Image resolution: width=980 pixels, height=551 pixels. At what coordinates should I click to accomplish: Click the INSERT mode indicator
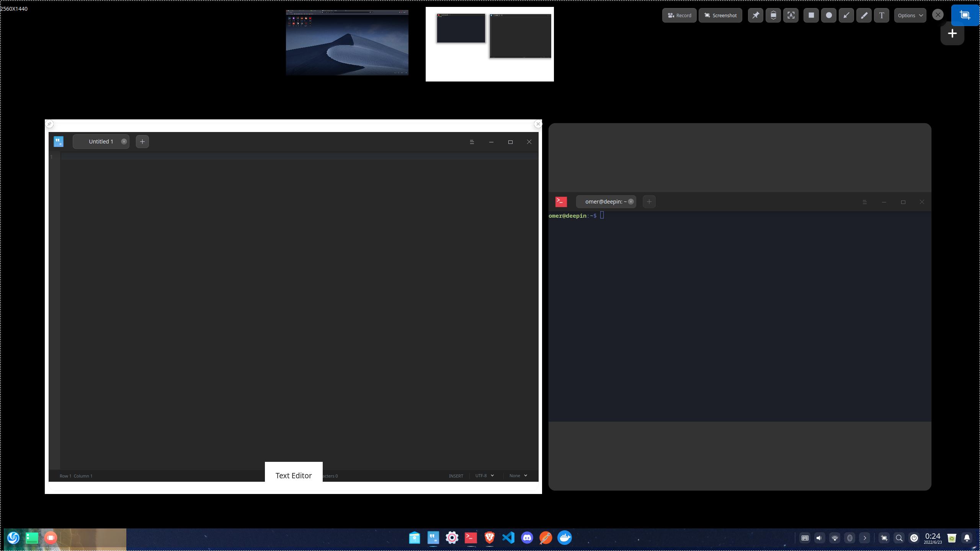tap(456, 476)
